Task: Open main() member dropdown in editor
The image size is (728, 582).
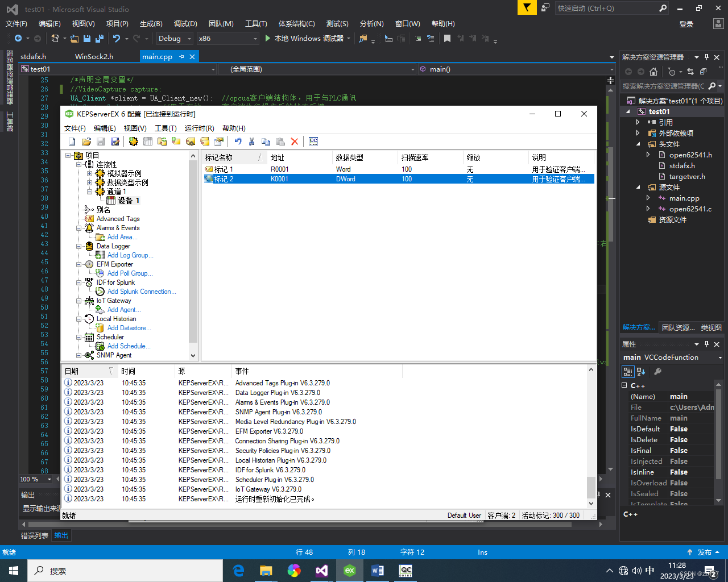Action: coord(516,69)
